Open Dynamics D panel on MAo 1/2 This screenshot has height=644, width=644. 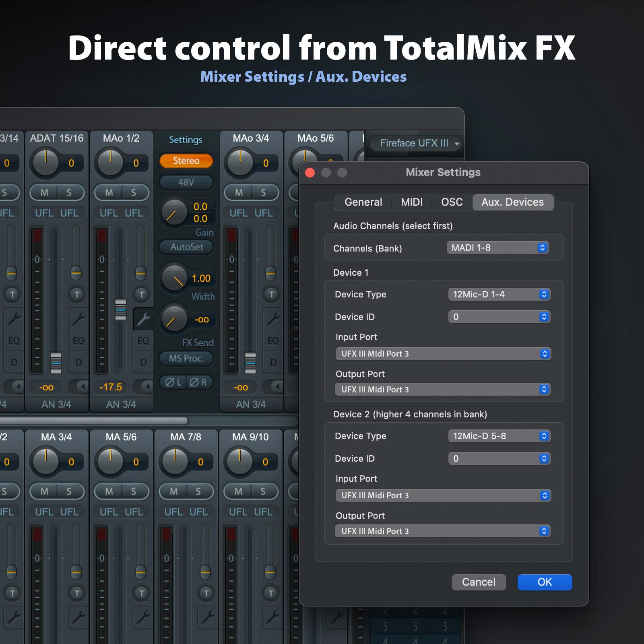point(143,362)
